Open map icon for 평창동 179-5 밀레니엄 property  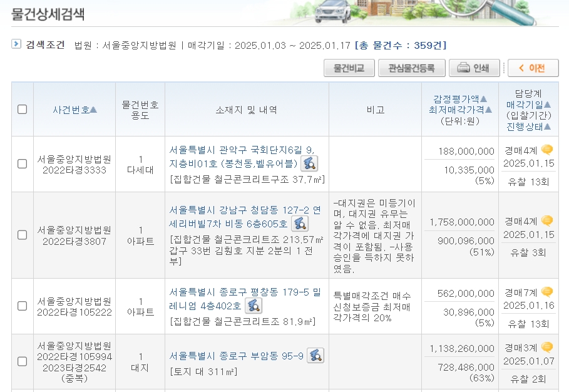(254, 306)
